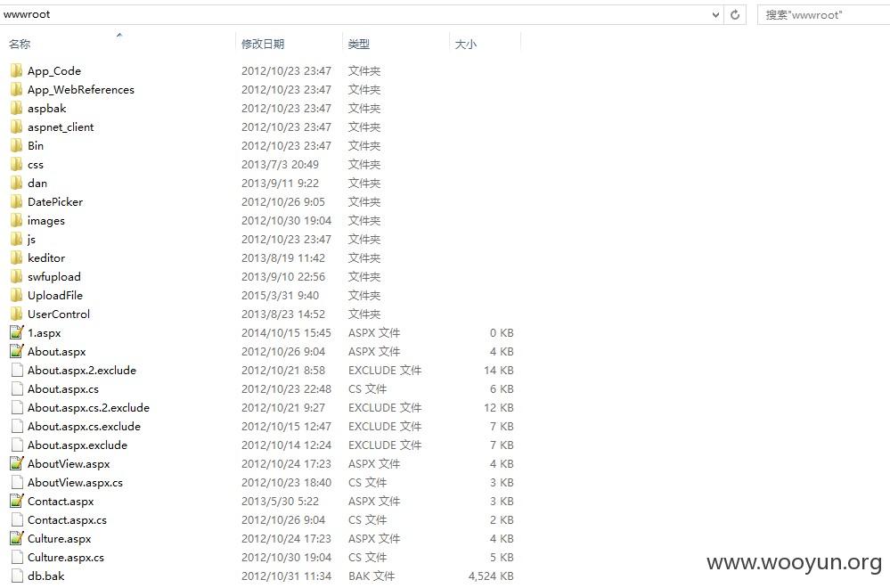This screenshot has height=588, width=890.
Task: Click the Culture.aspx file icon
Action: click(17, 539)
